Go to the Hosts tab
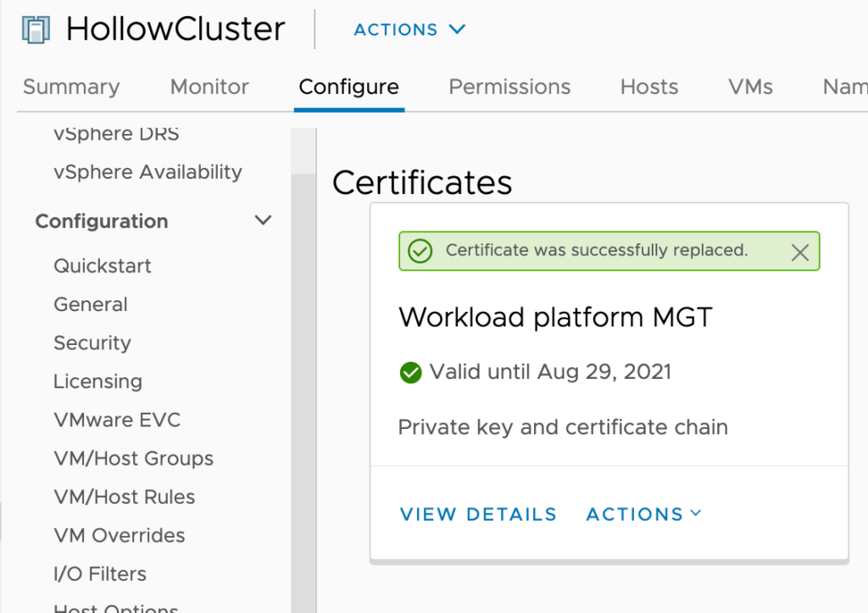 [649, 87]
